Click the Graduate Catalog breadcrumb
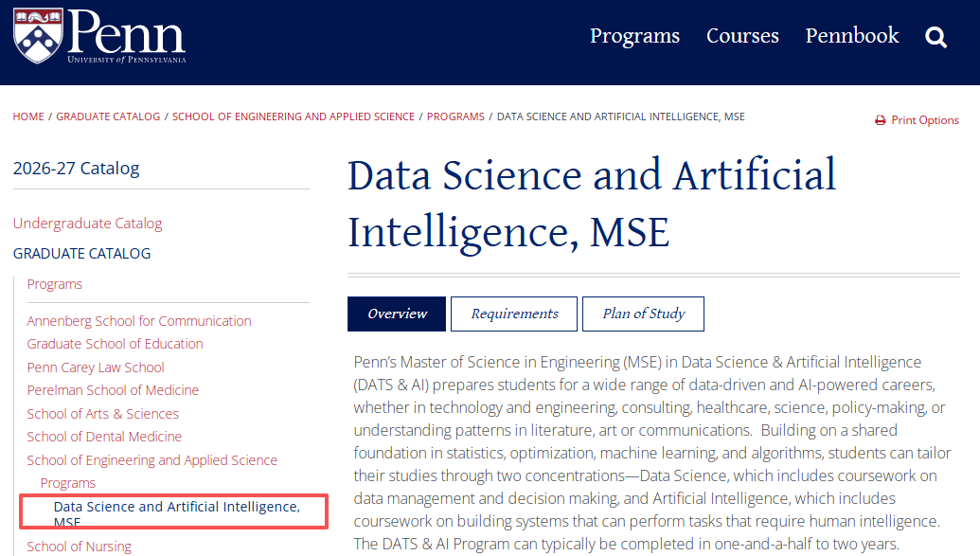Viewport: 980px width, 556px height. pos(108,117)
